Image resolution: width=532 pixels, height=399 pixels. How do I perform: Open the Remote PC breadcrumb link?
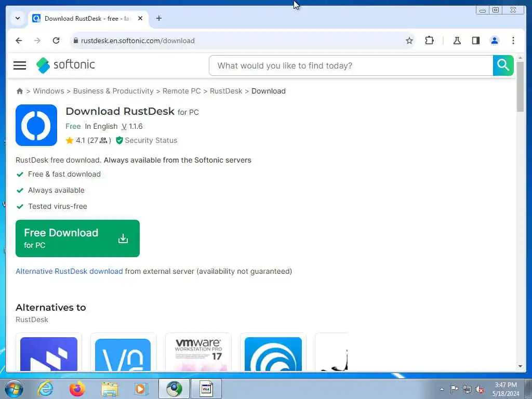pyautogui.click(x=181, y=91)
